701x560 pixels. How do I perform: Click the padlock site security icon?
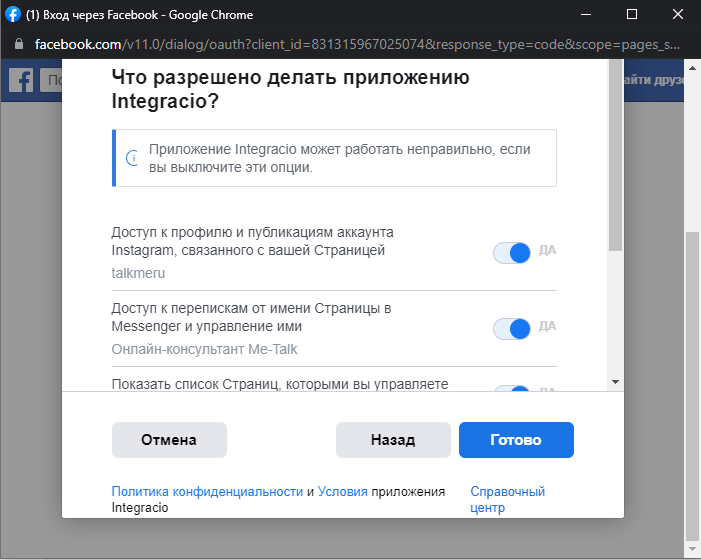[18, 45]
